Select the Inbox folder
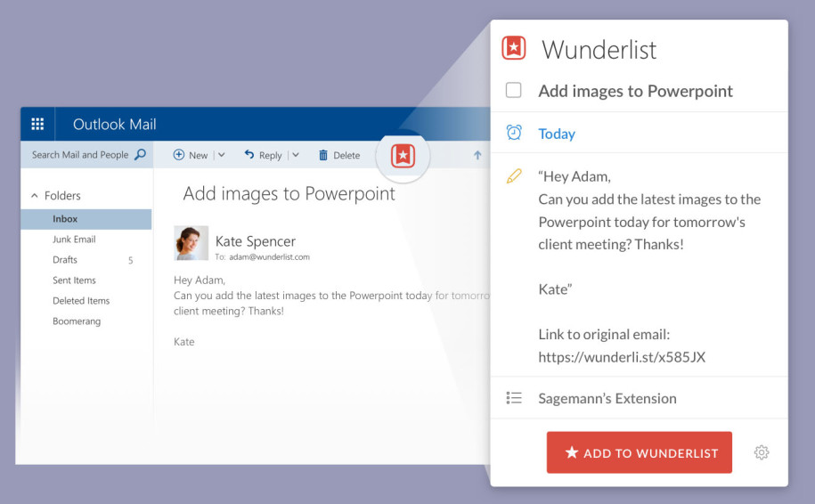The width and height of the screenshot is (815, 504). [86, 219]
